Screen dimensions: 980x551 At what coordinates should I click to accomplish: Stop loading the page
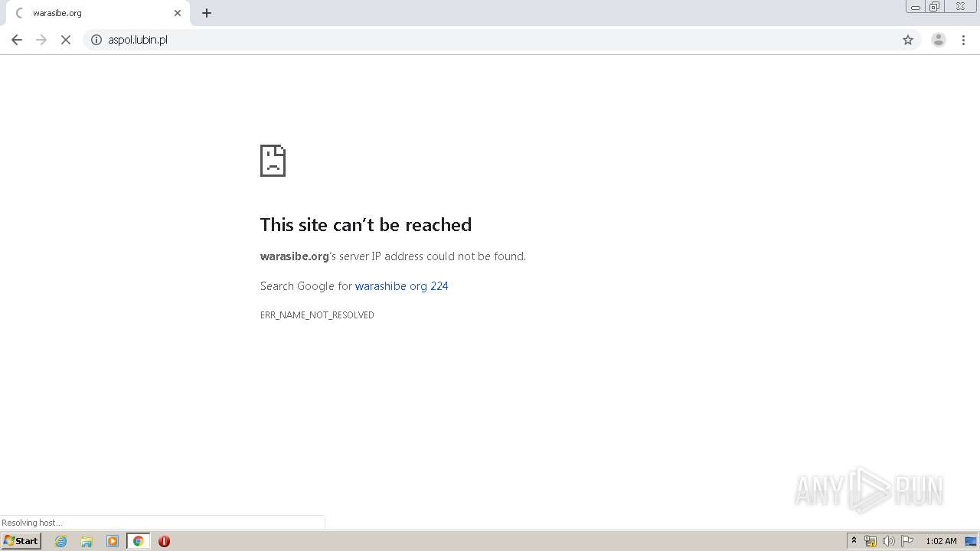[66, 40]
